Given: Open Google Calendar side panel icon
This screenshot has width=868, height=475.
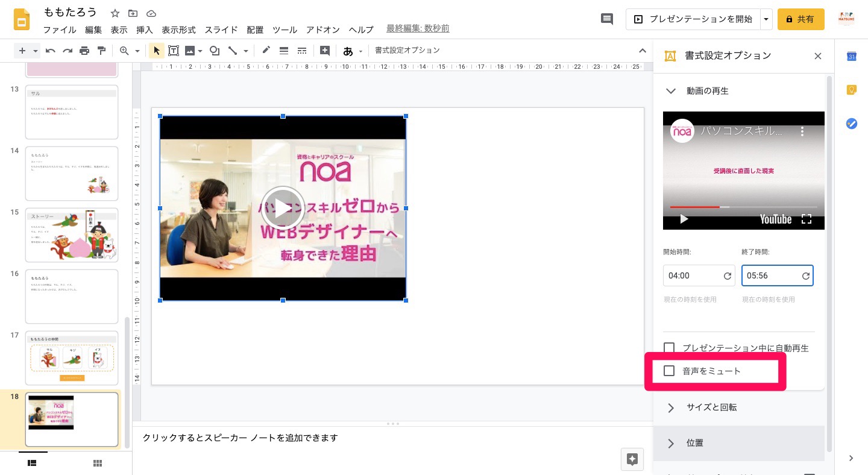Looking at the screenshot, I should point(852,56).
